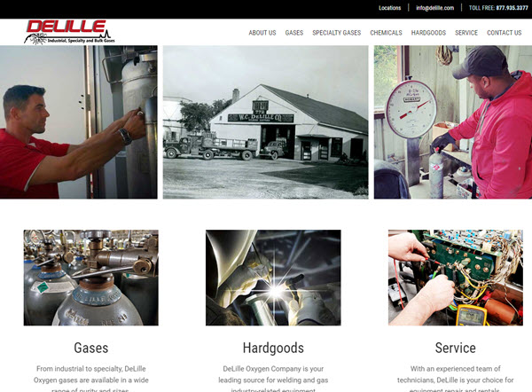The height and width of the screenshot is (392, 532).
Task: Go to Specialty Gases page
Action: tap(337, 33)
